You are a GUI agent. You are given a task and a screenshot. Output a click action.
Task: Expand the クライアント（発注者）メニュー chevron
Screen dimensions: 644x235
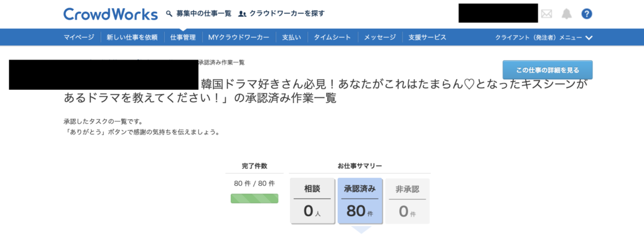(589, 38)
